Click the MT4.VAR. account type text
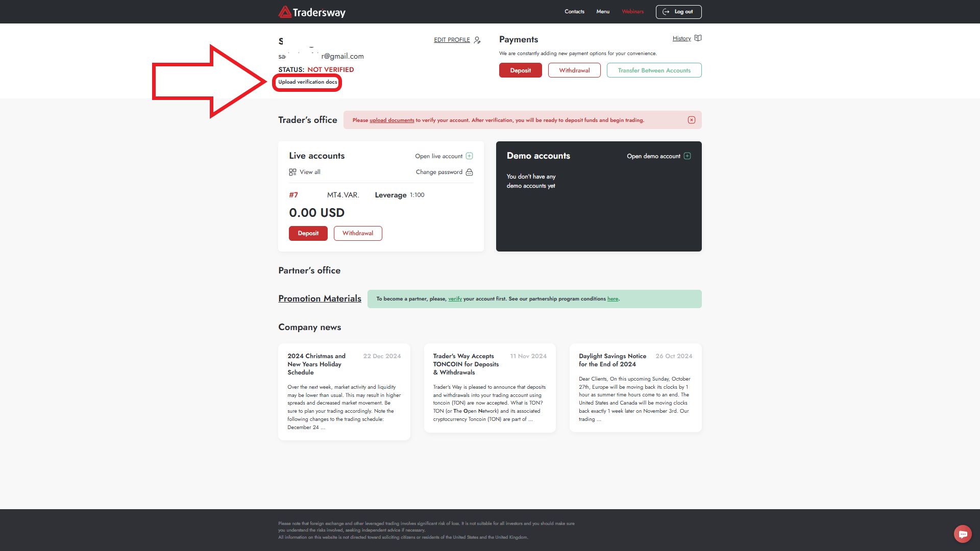The image size is (980, 551). tap(343, 195)
